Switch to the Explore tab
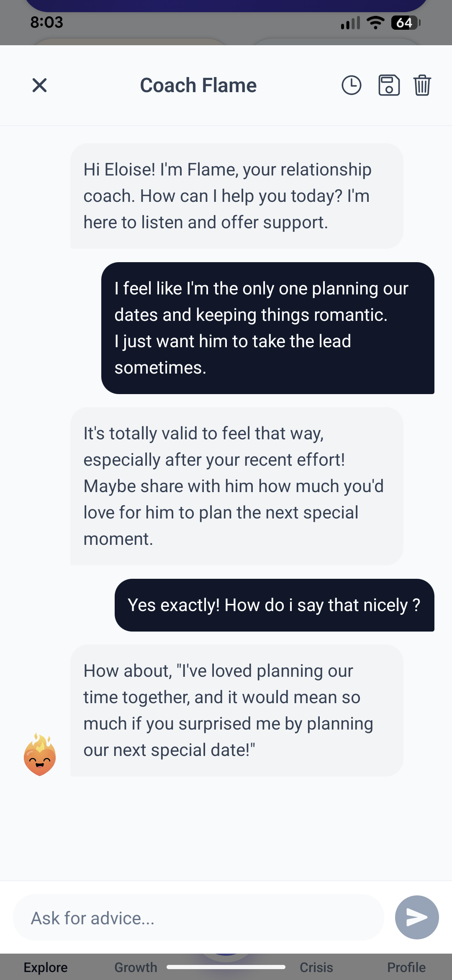452x980 pixels. (46, 967)
